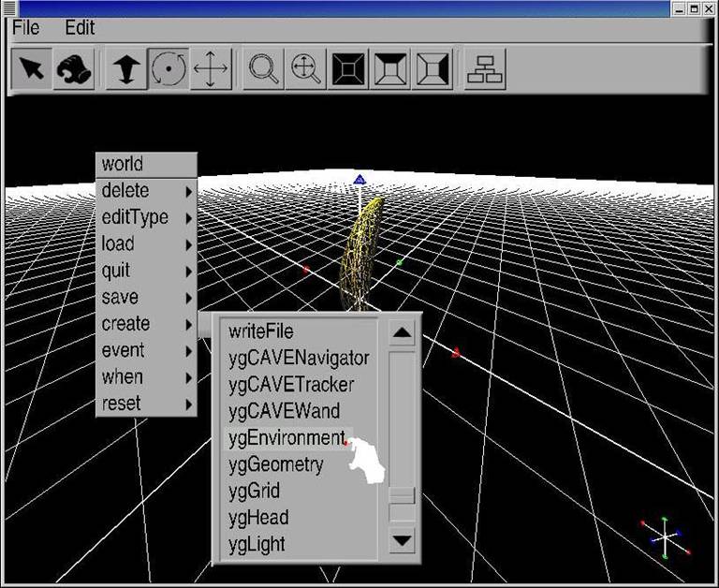
Task: Click the axis orientation gizmo
Action: [665, 537]
